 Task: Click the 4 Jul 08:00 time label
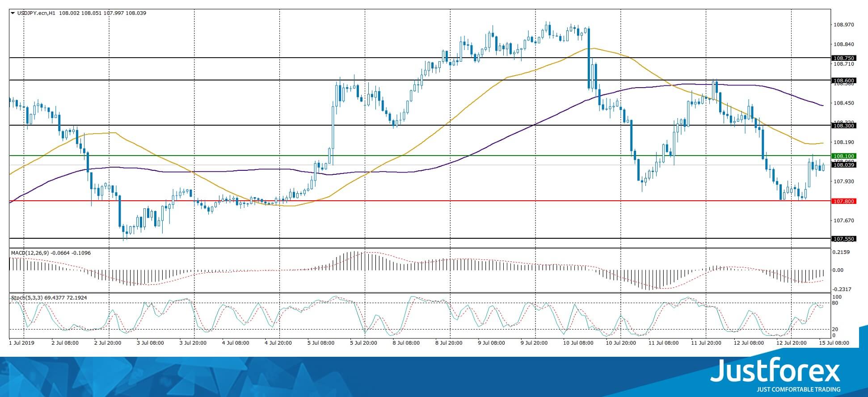tap(236, 343)
